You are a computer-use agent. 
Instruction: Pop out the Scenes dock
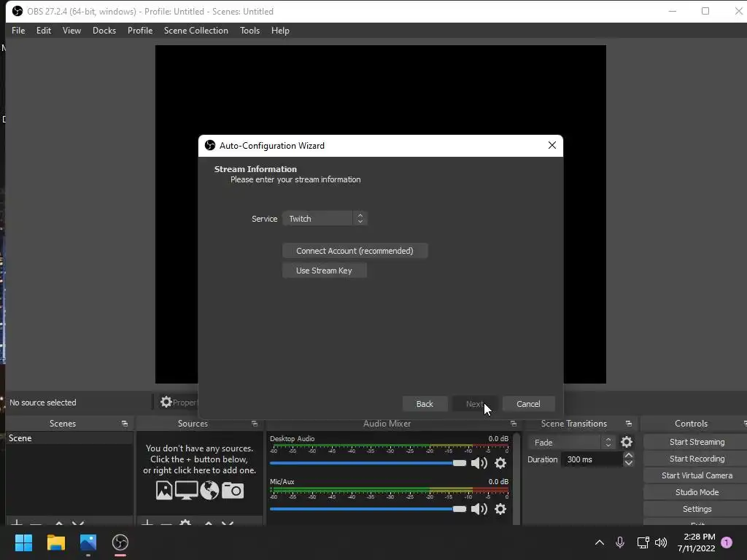tap(125, 424)
